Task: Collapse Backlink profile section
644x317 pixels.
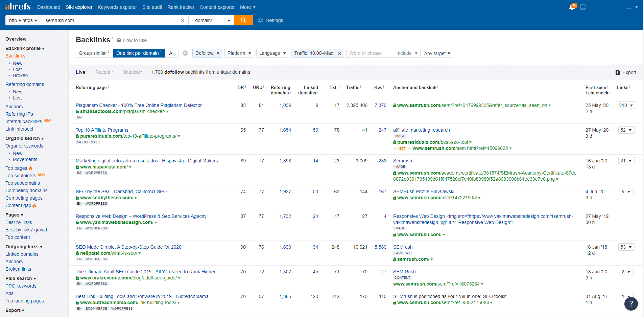Action: click(x=25, y=48)
